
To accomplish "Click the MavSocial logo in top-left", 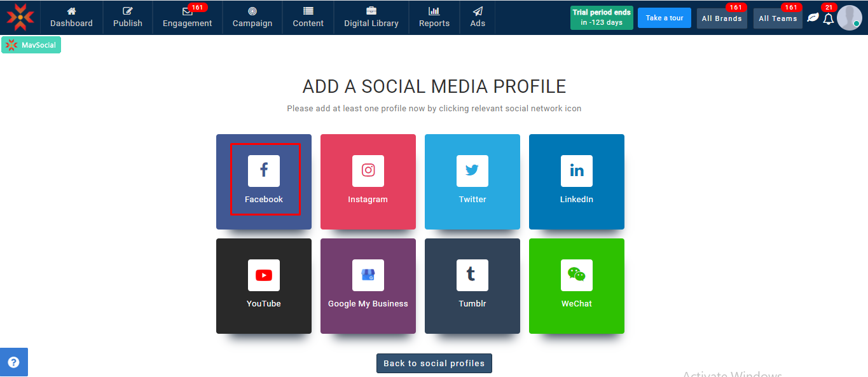I will click(x=20, y=17).
